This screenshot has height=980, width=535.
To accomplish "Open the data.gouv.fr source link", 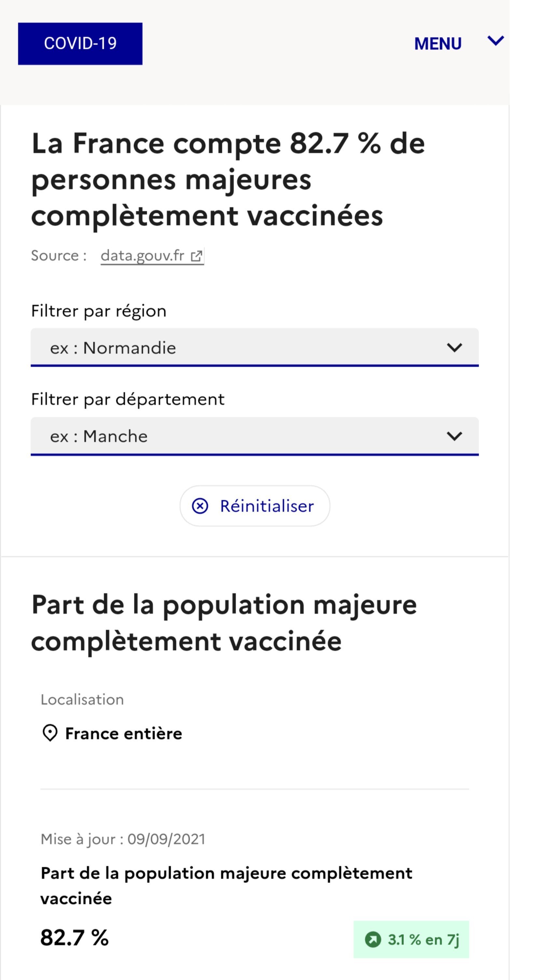I will pos(143,256).
